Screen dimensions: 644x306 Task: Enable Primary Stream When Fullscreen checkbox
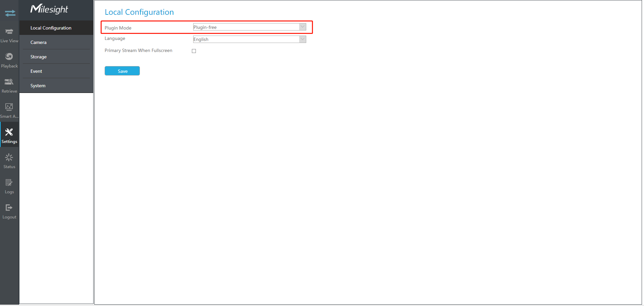click(194, 51)
